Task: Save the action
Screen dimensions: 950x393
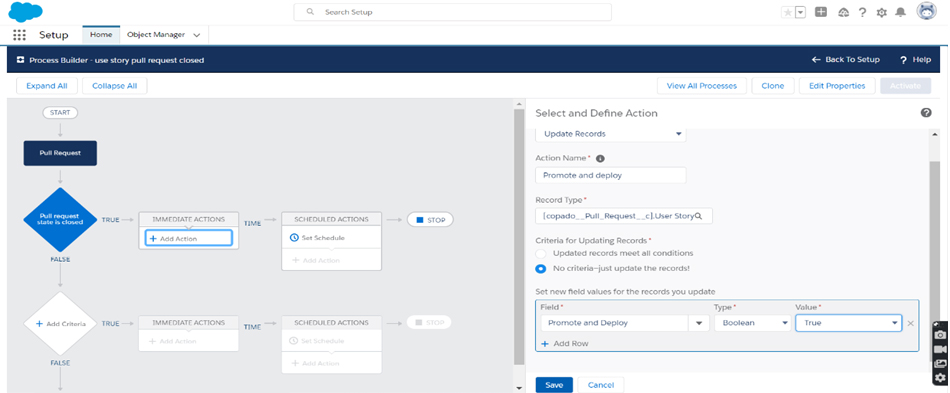Action: (x=554, y=385)
